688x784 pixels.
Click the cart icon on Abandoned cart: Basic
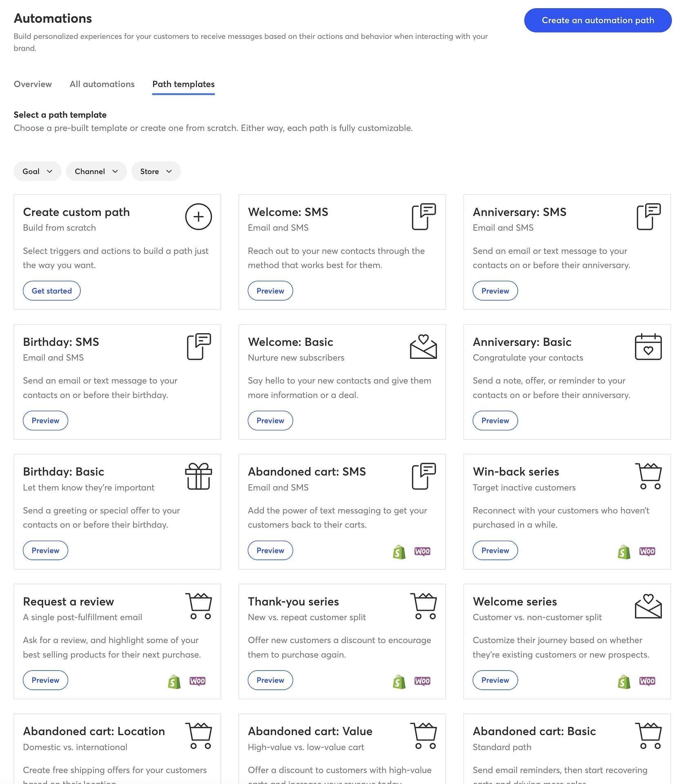point(649,736)
